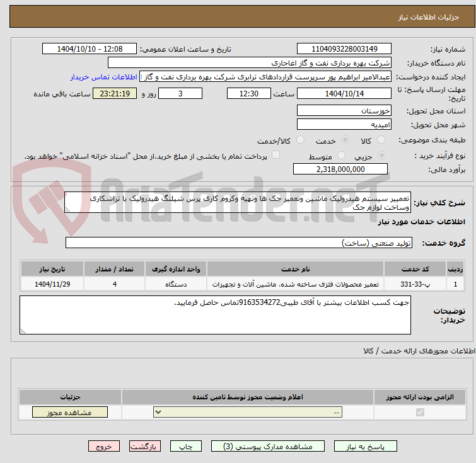Image resolution: width=476 pixels, height=463 pixels.
Task: Click the financial estimate field 2,318,000,000
Action: pos(340,169)
